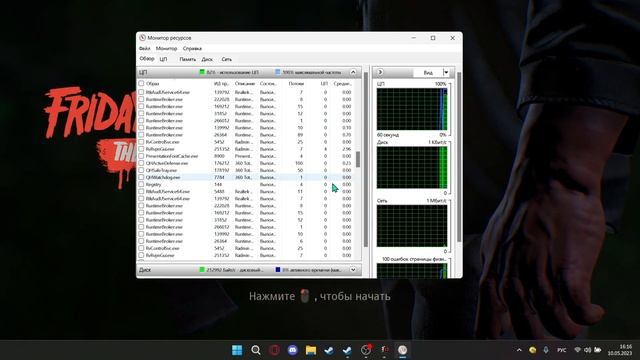Click the yellow tray icon
The image size is (640, 360).
coord(533,350)
